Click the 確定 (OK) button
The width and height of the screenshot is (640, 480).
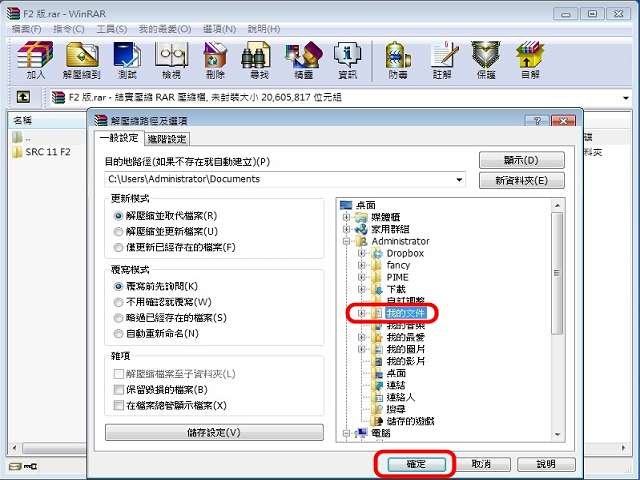[416, 464]
